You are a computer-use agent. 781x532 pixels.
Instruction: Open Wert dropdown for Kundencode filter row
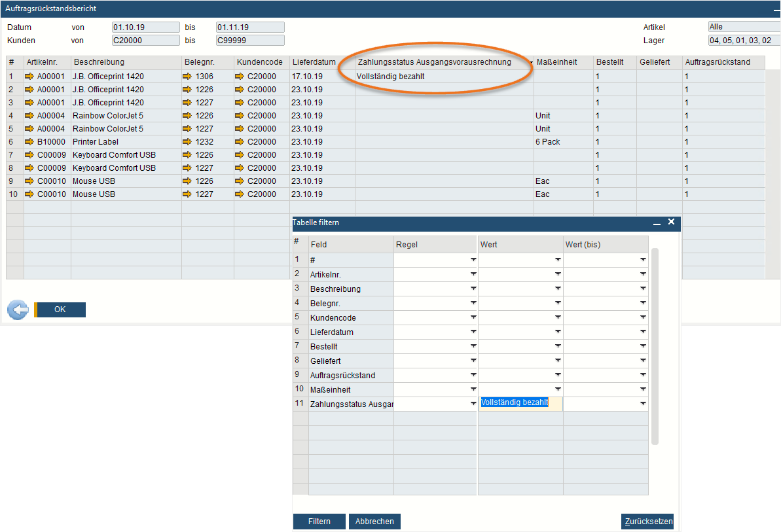tap(558, 317)
